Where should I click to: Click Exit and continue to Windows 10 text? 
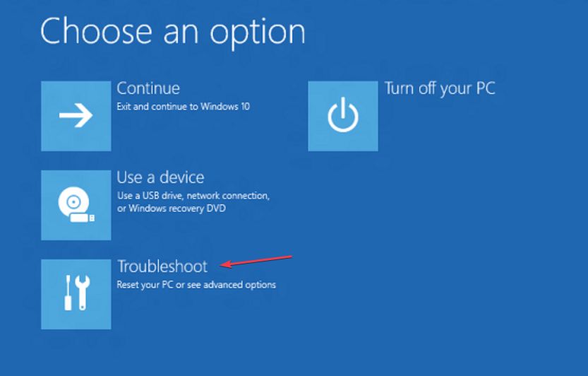coord(184,107)
